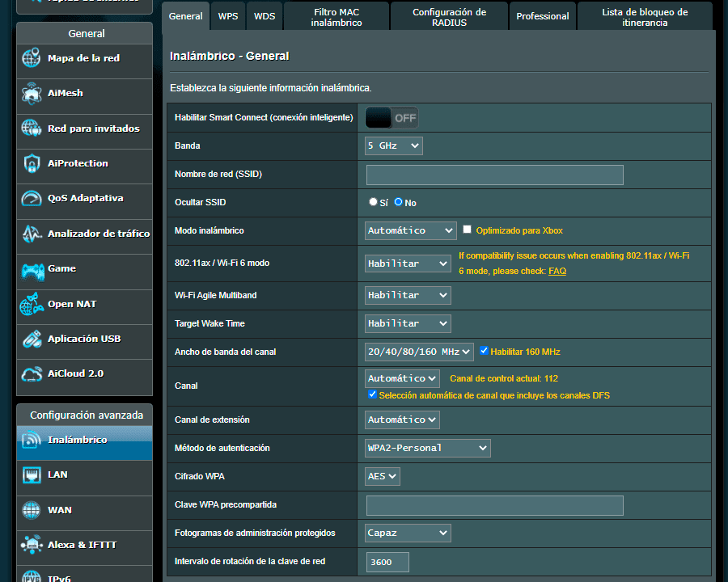Open the Banda 5 GHz dropdown

coord(394,145)
